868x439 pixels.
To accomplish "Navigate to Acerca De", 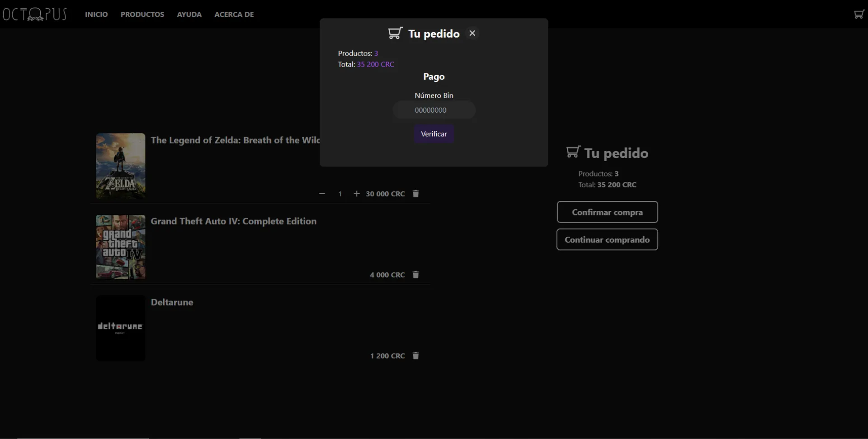I will tap(234, 14).
